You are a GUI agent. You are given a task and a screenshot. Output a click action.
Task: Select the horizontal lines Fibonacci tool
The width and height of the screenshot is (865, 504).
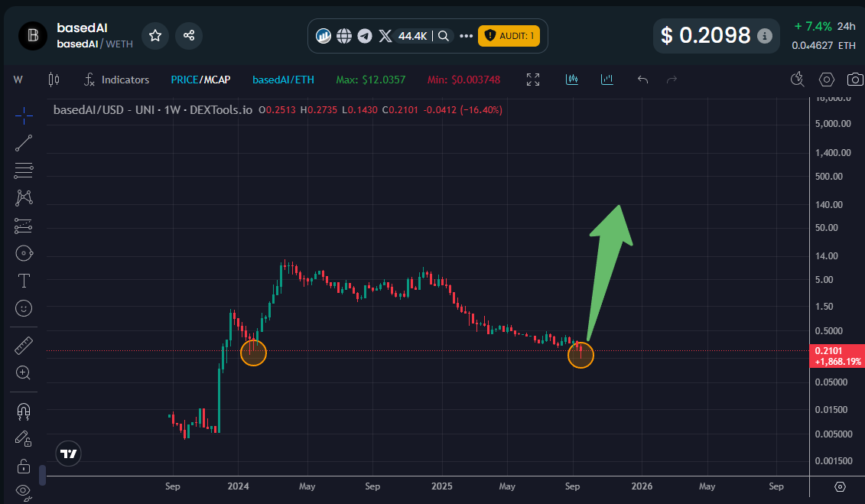coord(24,171)
